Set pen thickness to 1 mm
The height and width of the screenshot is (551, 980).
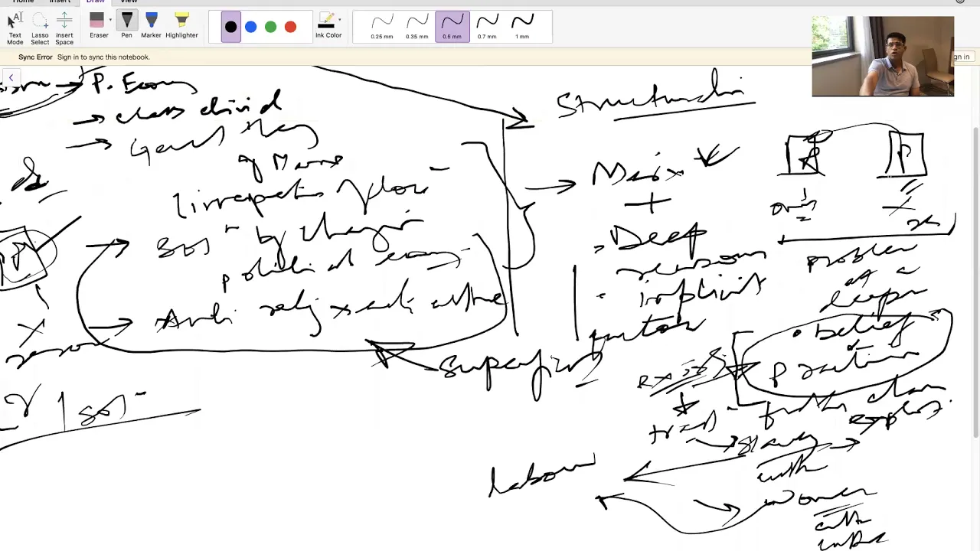pos(522,27)
